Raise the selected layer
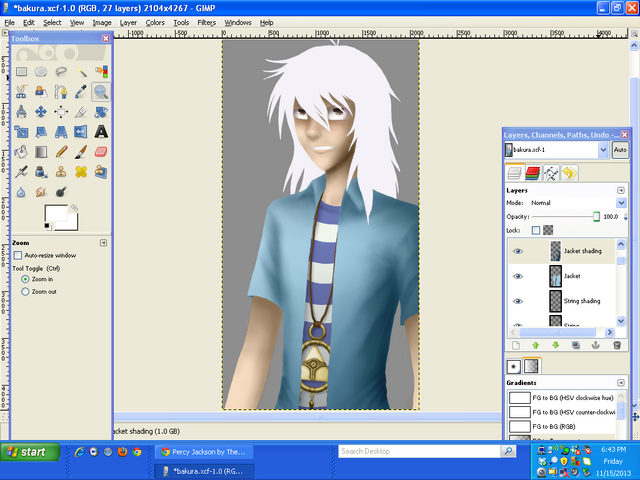 click(536, 346)
